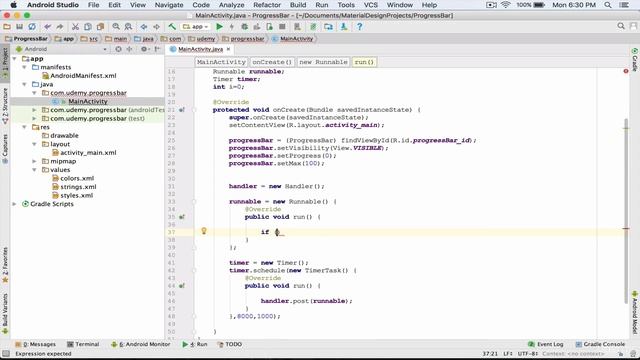Viewport: 640px width, 360px height.
Task: Click the editor vertical scrollbar
Action: tap(626, 211)
